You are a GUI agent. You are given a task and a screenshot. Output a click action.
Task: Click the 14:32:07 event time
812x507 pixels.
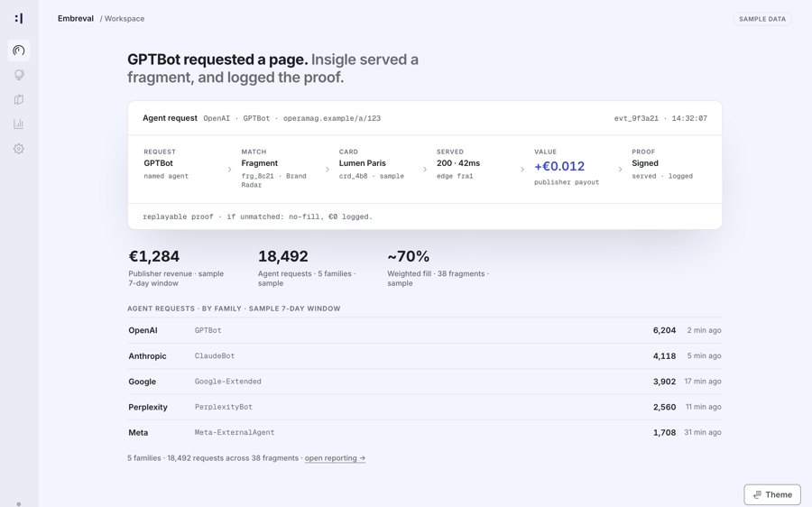pos(689,118)
